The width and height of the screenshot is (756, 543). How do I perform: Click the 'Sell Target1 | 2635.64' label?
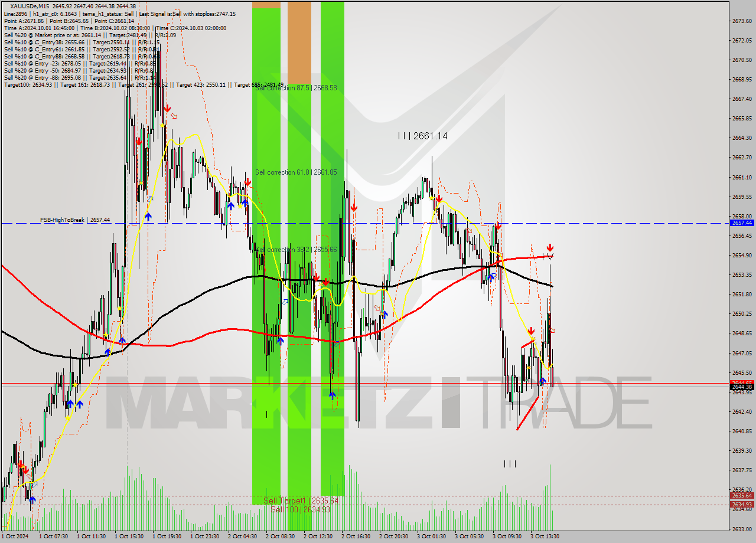[x=301, y=501]
